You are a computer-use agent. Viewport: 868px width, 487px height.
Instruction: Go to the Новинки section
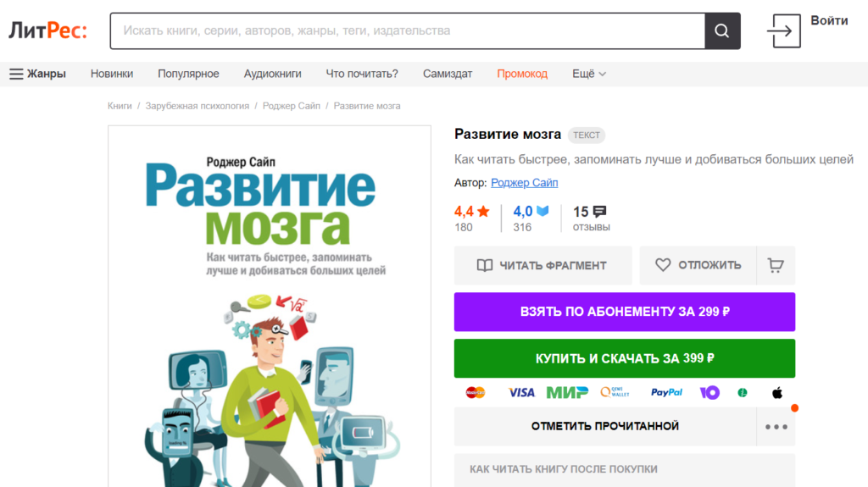[112, 75]
